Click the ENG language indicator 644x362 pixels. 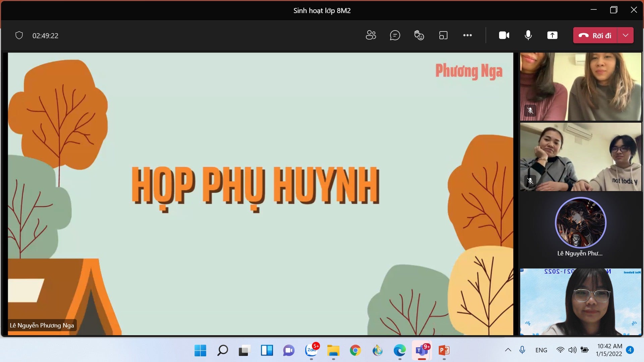(x=541, y=350)
